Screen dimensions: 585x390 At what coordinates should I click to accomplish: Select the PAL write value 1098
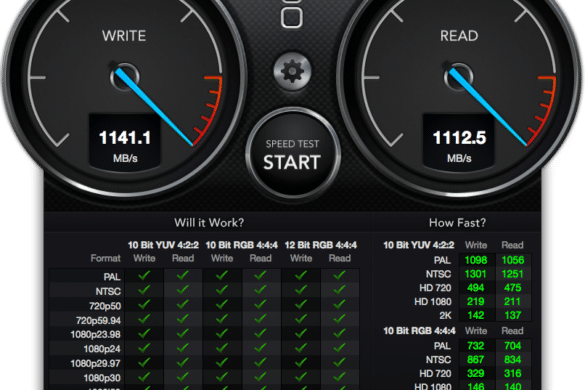[476, 260]
